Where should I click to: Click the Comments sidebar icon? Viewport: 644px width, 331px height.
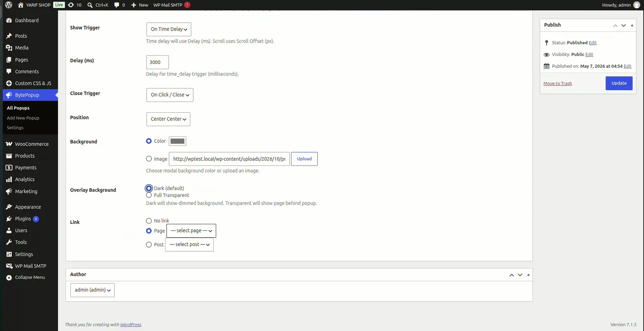click(9, 71)
